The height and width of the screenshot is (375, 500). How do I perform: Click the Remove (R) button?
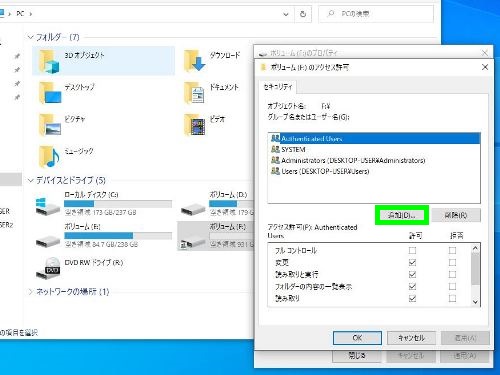click(456, 215)
